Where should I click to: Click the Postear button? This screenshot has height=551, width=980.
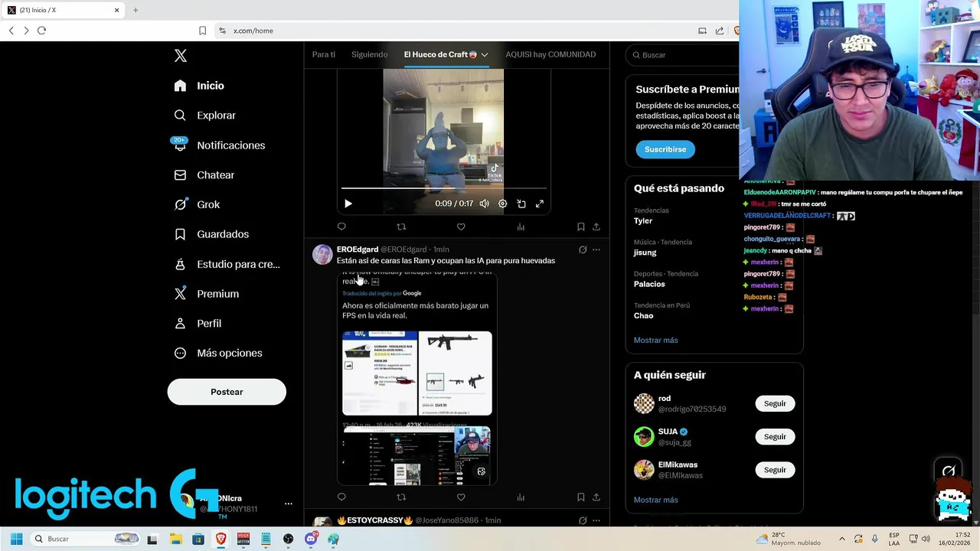pos(227,392)
